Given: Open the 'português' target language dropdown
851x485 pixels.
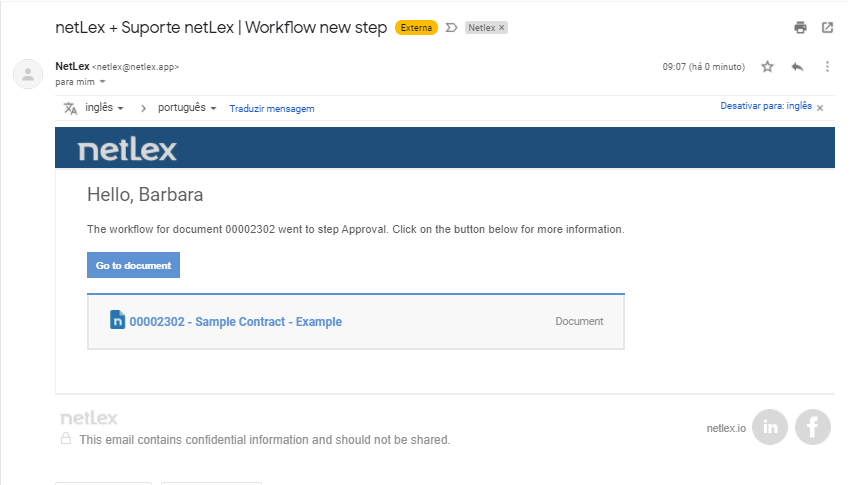Looking at the screenshot, I should coord(187,107).
